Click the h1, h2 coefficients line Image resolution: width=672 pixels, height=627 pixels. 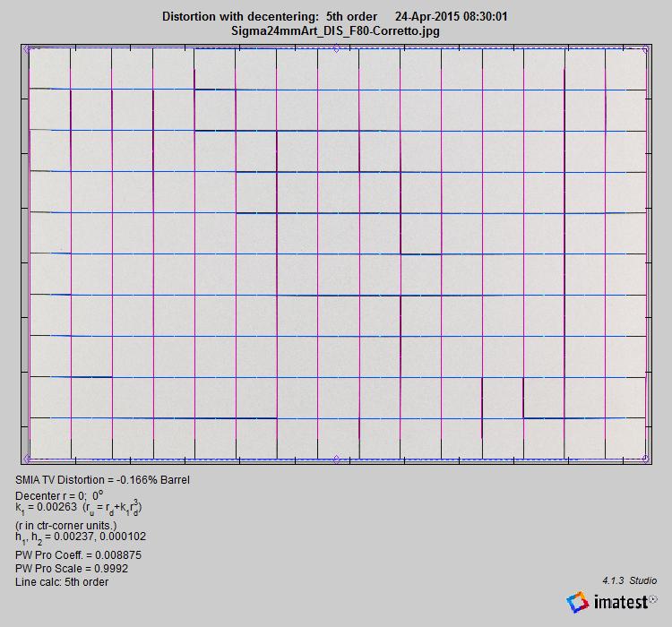point(81,537)
